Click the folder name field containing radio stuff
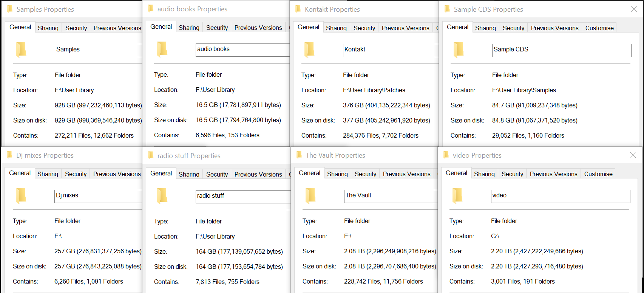 coord(243,197)
